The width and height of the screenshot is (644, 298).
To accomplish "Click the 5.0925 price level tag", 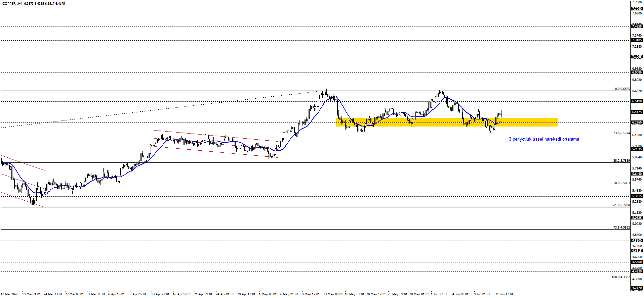I will [637, 218].
